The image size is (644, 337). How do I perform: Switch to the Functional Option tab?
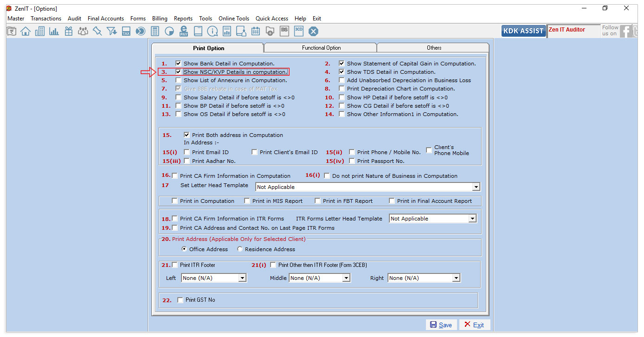[321, 48]
